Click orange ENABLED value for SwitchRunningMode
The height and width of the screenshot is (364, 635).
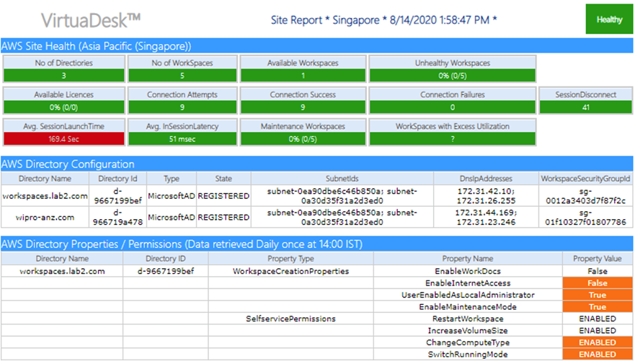click(x=598, y=354)
